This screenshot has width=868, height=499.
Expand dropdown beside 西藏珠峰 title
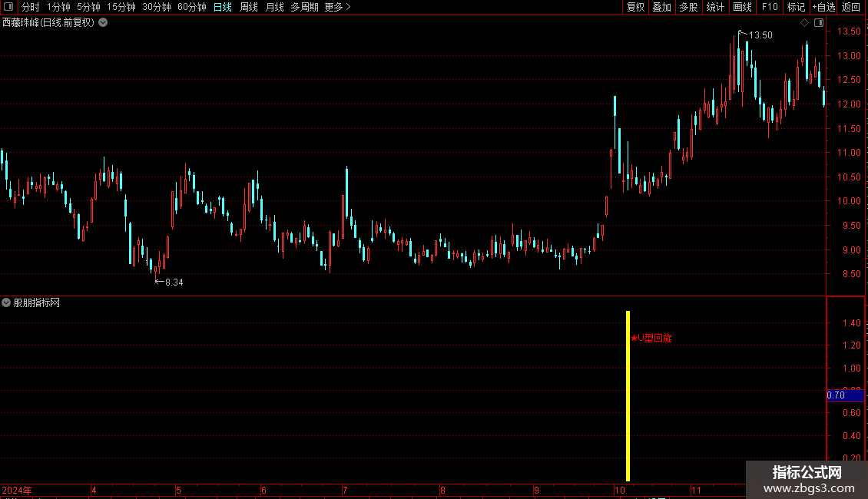(103, 22)
